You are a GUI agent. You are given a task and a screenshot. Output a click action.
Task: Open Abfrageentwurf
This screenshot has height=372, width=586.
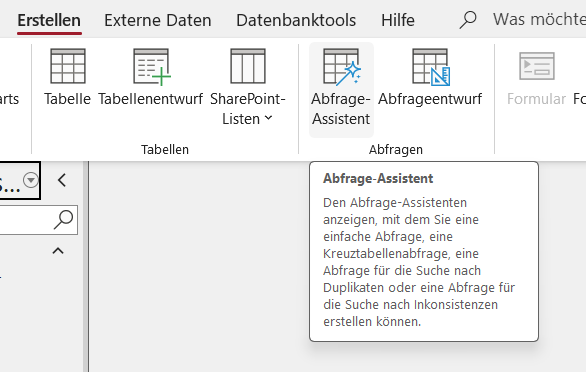pyautogui.click(x=430, y=77)
